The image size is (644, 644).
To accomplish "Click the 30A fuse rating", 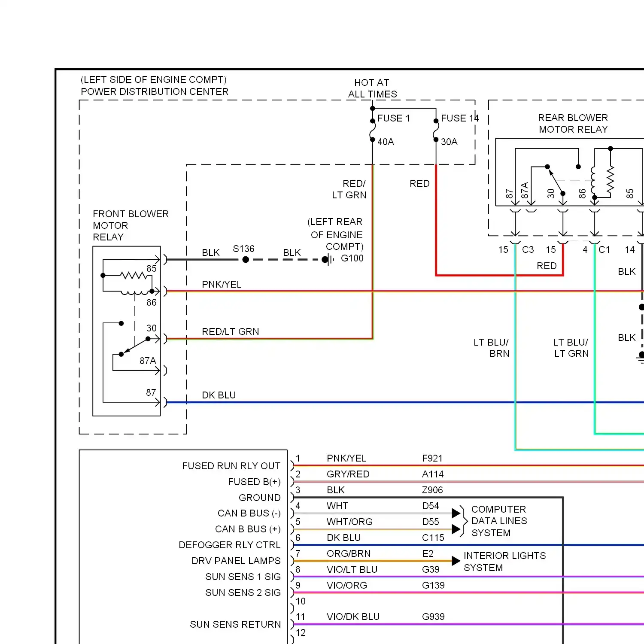I will point(449,142).
